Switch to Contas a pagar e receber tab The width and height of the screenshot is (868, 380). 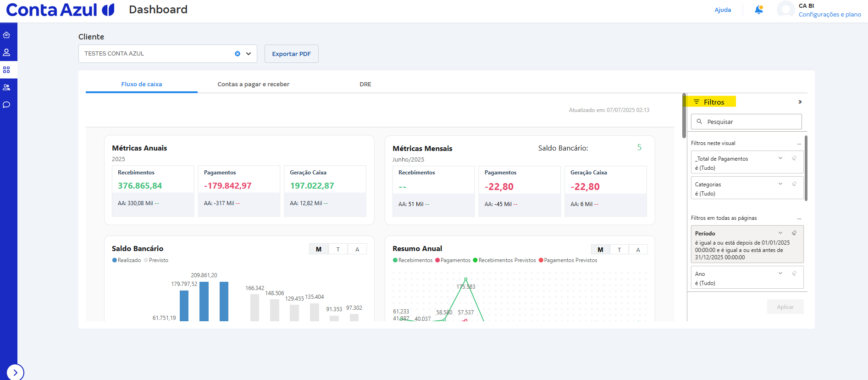tap(253, 84)
